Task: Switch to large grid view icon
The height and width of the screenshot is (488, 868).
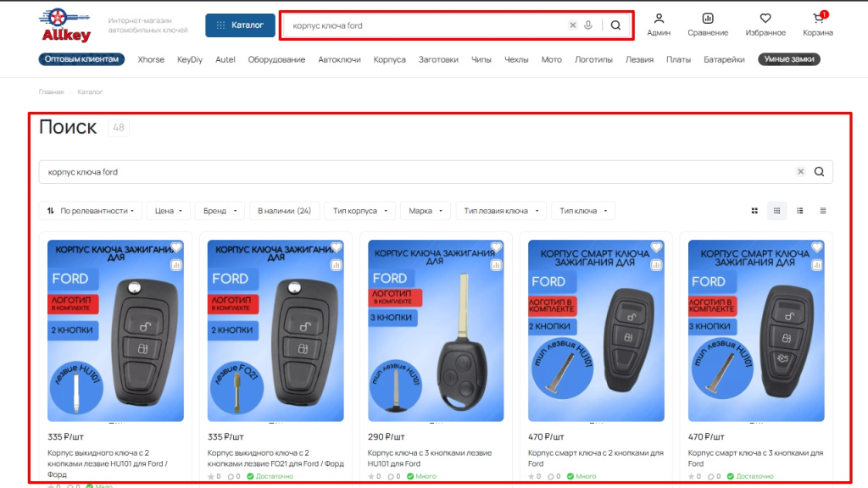Action: pos(754,211)
